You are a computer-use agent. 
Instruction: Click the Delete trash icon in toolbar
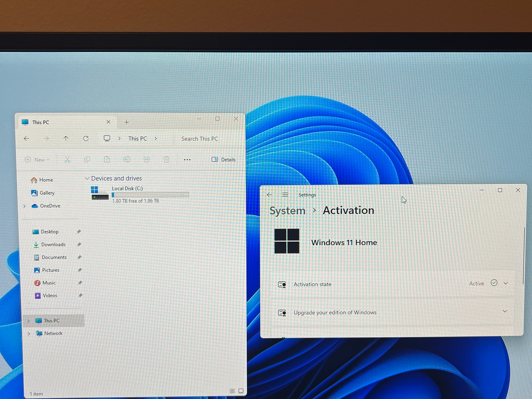pyautogui.click(x=167, y=159)
